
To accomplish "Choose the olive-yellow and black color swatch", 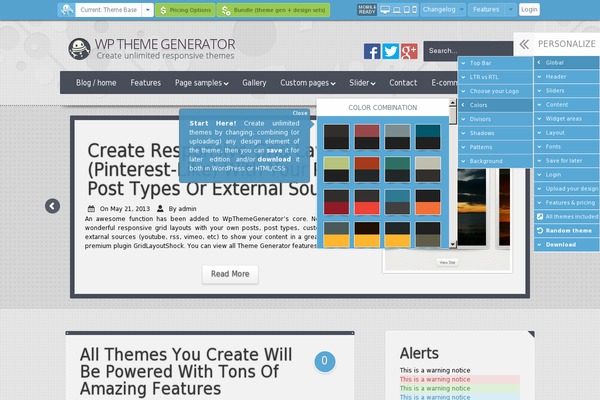I will tap(336, 169).
